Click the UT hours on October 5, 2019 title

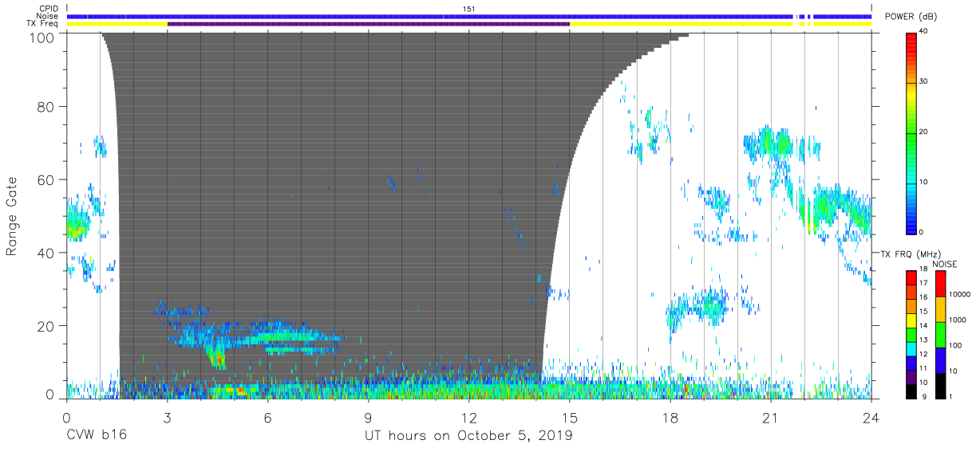click(468, 435)
